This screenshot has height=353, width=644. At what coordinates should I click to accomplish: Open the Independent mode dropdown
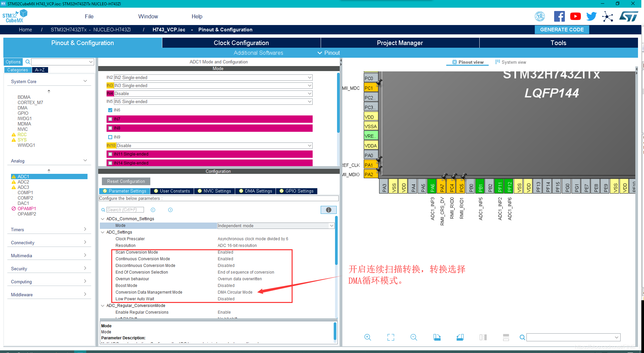click(276, 226)
